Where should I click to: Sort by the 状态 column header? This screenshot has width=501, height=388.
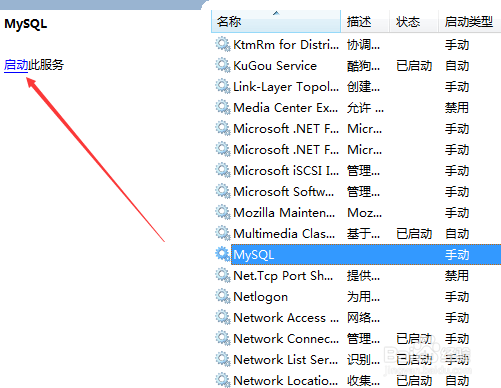point(414,22)
